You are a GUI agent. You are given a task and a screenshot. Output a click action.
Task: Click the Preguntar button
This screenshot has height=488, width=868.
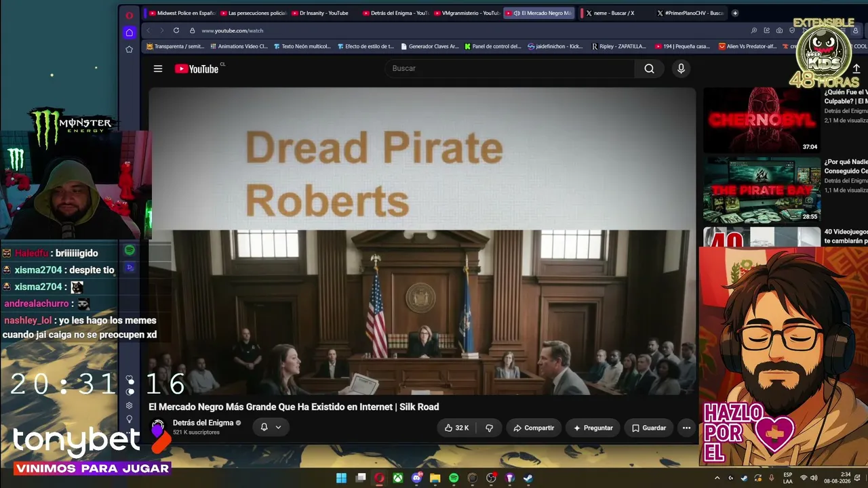tap(593, 428)
